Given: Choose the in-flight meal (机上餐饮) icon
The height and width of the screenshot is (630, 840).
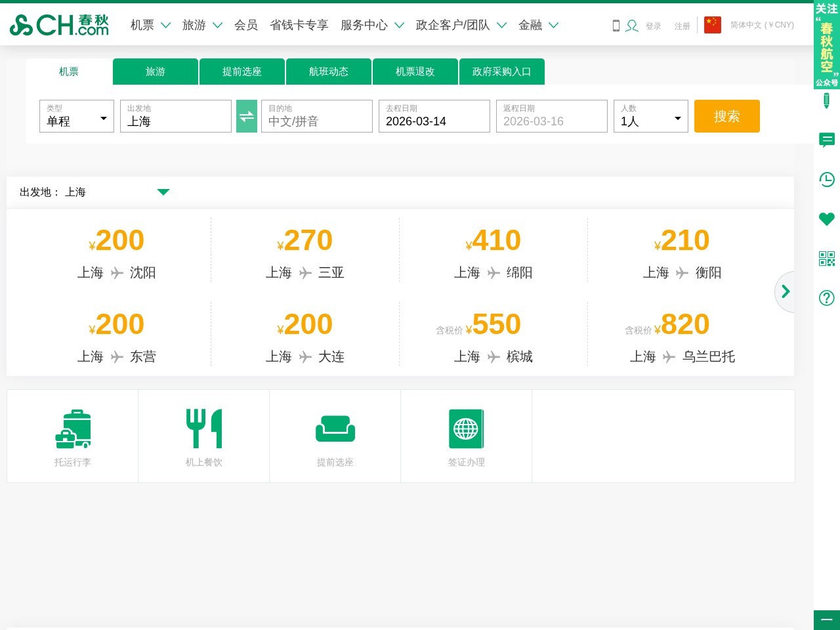Looking at the screenshot, I should pos(203,428).
